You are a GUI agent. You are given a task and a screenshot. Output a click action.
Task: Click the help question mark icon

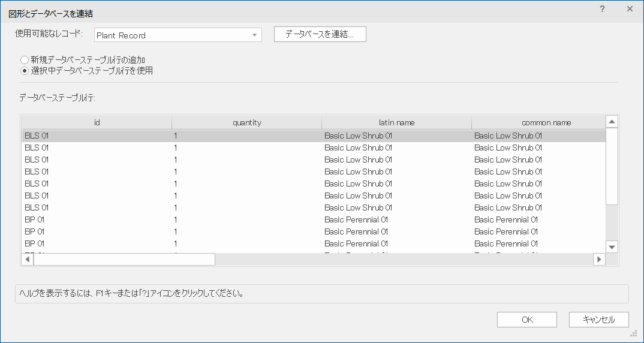point(602,9)
